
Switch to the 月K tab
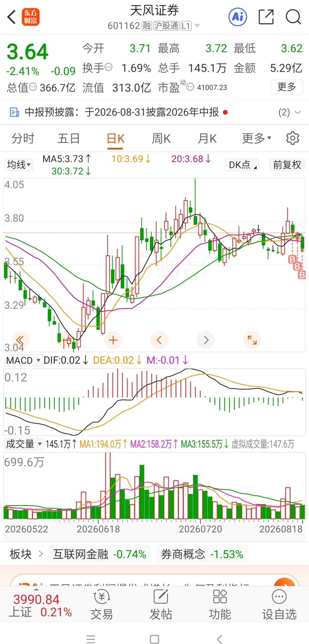[207, 138]
